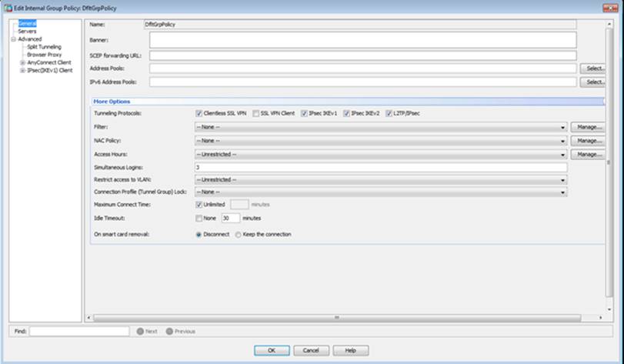Open the Access Hours dropdown

pos(564,154)
